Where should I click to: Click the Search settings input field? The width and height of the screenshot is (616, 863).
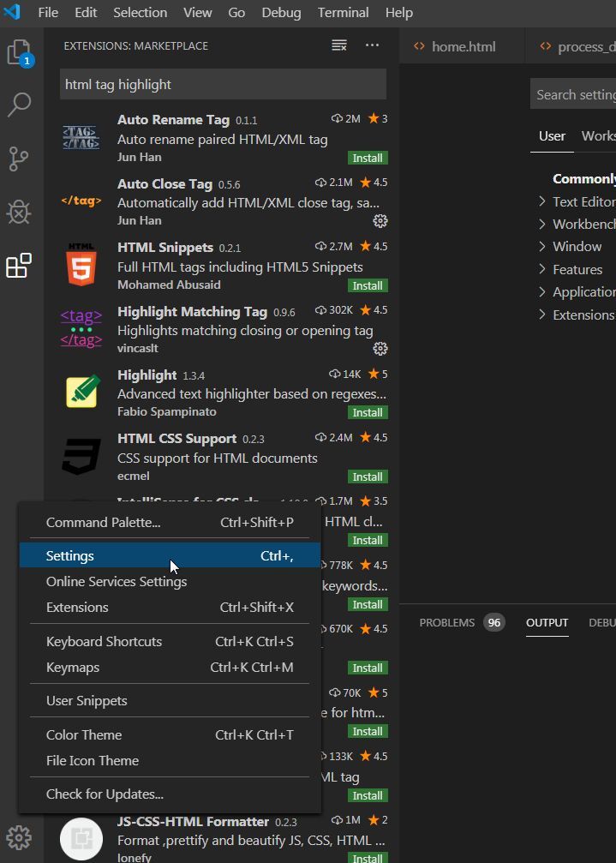pos(573,94)
